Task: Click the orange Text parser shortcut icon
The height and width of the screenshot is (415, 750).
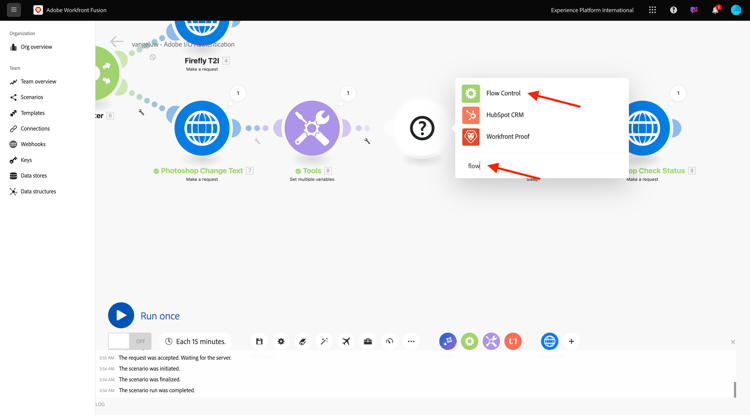Action: click(513, 341)
